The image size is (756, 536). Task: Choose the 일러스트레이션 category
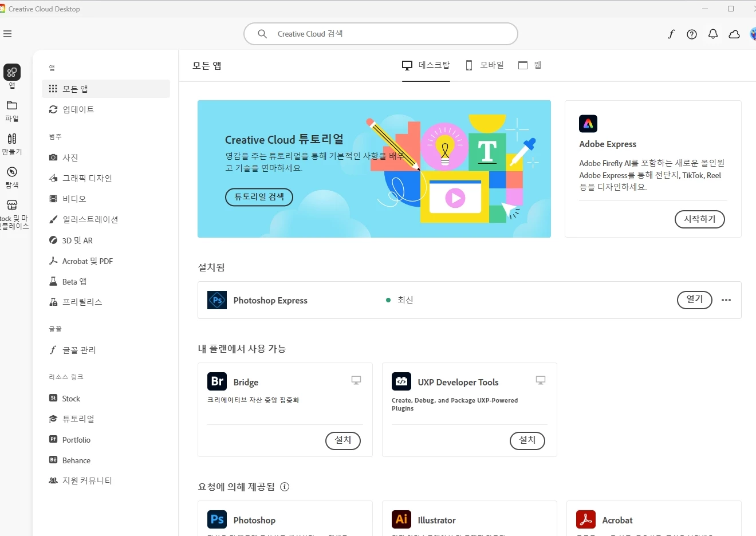(106, 219)
